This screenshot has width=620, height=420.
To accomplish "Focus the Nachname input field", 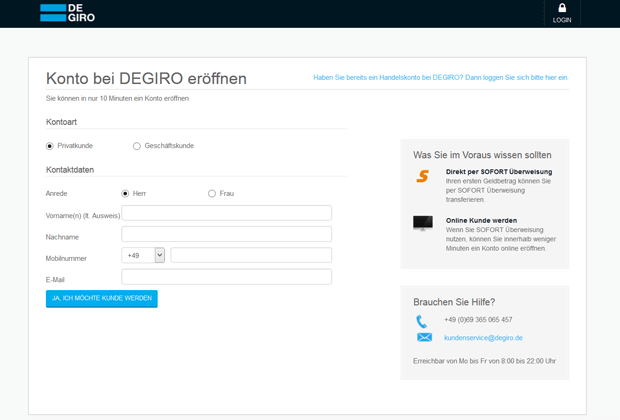I will click(227, 234).
